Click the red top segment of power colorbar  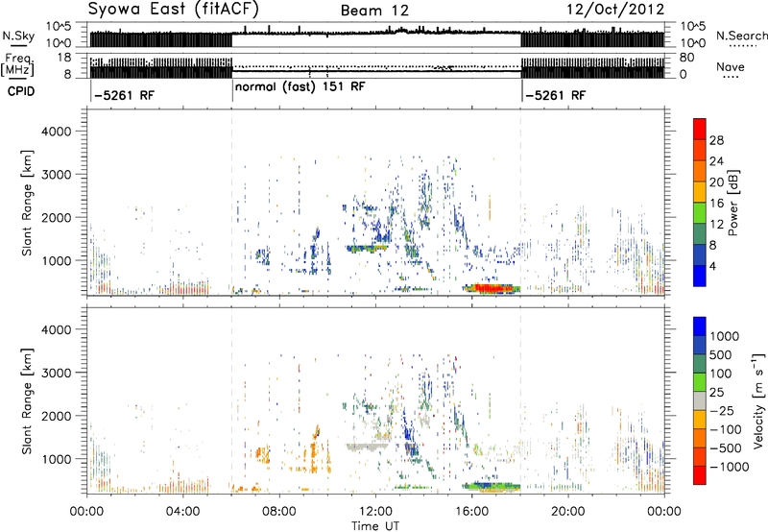700,129
